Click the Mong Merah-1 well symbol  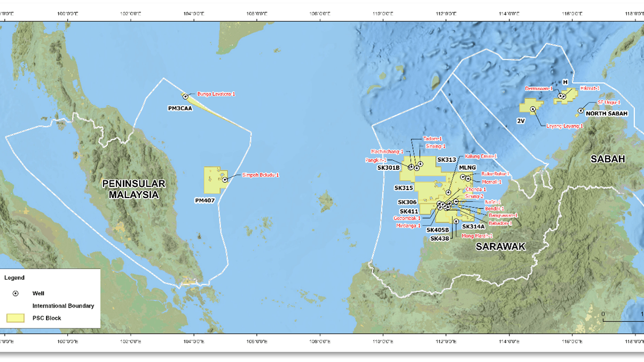(x=455, y=221)
